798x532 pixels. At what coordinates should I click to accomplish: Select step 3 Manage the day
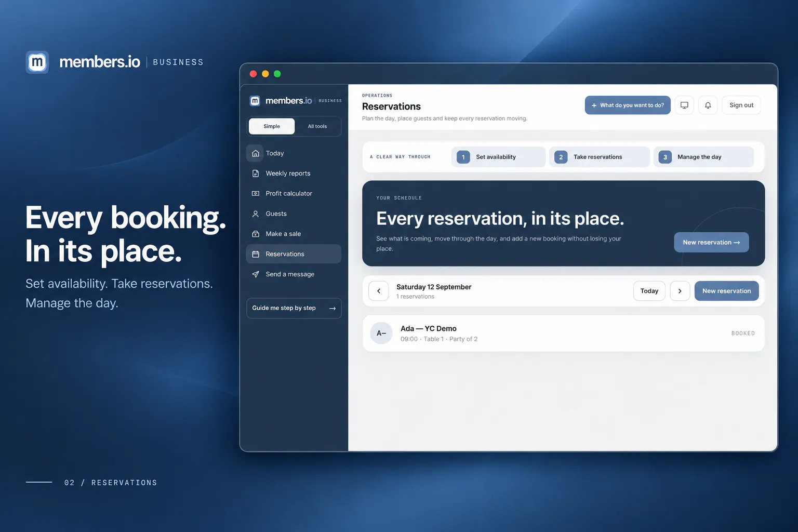click(x=703, y=157)
